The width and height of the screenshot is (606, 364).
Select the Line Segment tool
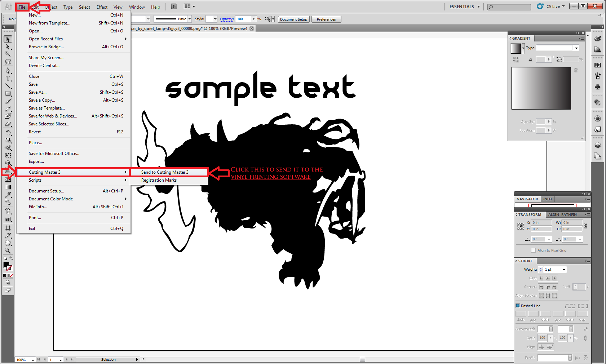[x=8, y=86]
